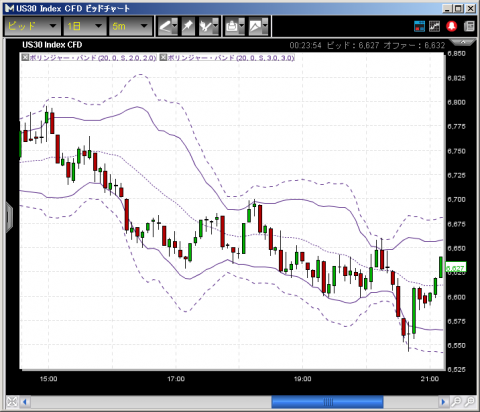This screenshot has height=412, width=480.
Task: Click the US30 Index CFD chart title
Action: (x=52, y=45)
